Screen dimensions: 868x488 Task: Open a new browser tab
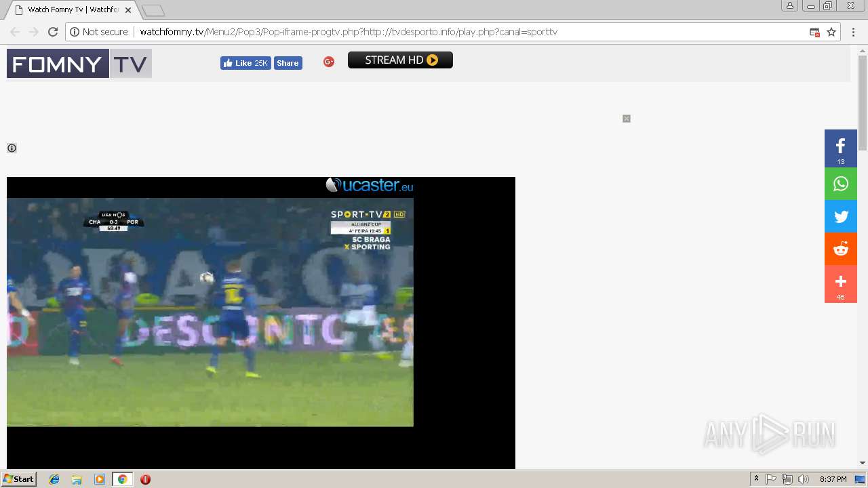[x=153, y=10]
